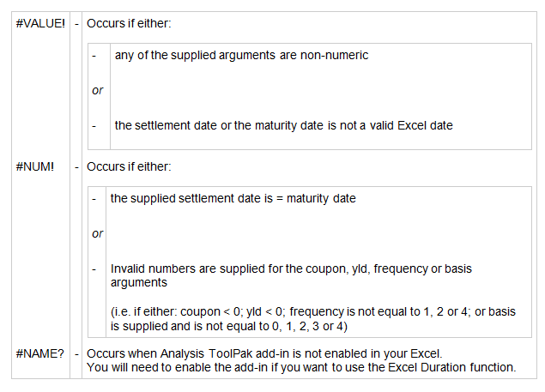Viewport: 545px width, 392px height.
Task: Click the italic "or" in the #NUM! section
Action: (x=97, y=233)
